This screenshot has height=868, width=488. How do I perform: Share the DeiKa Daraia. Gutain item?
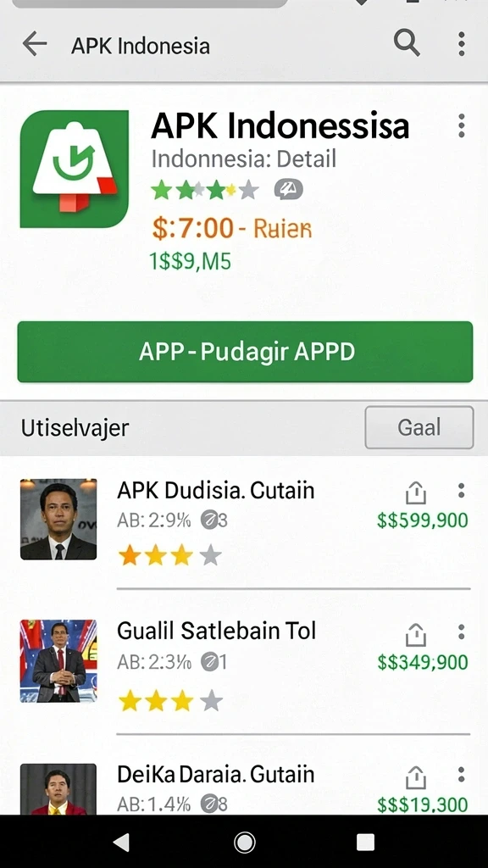(x=415, y=777)
